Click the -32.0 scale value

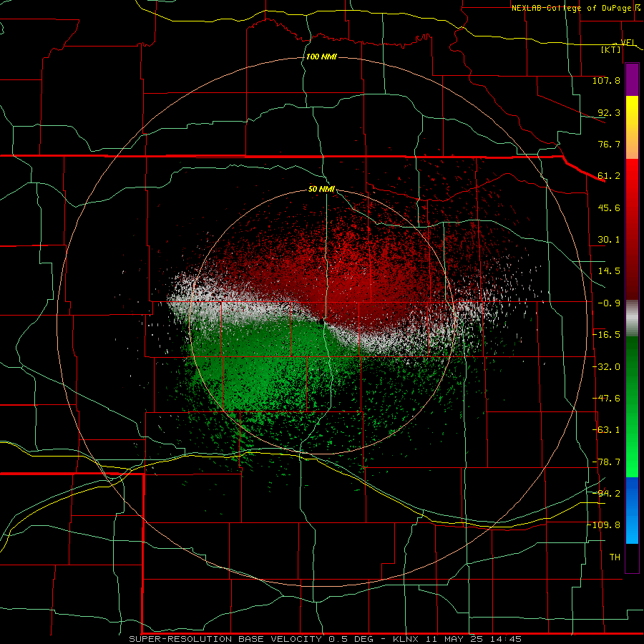point(606,367)
